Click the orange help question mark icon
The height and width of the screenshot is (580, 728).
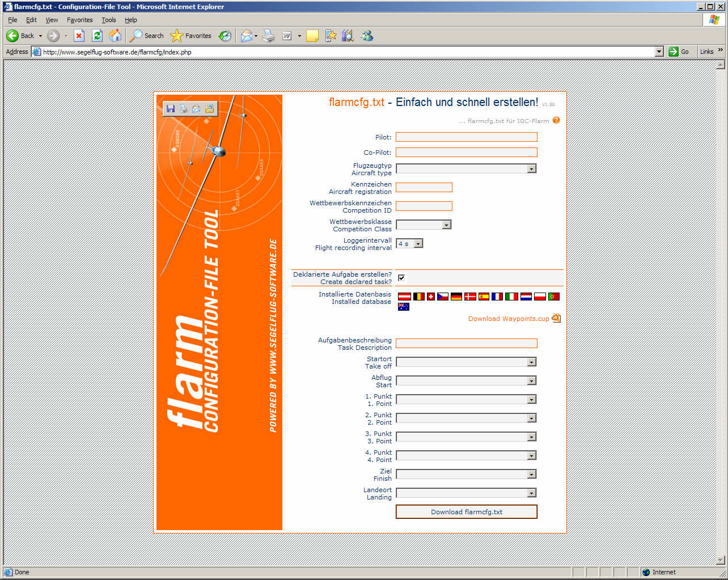(x=556, y=120)
